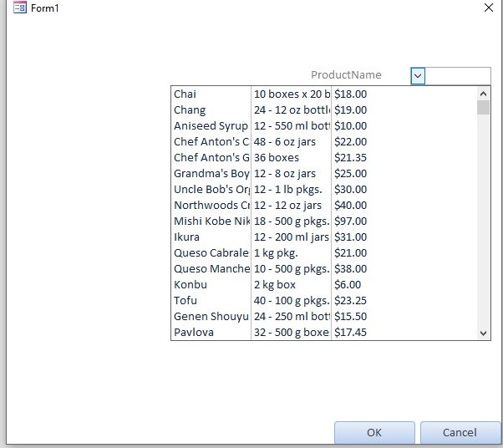
Task: Click the 24 - 12 oz bottl cell
Action: point(292,110)
